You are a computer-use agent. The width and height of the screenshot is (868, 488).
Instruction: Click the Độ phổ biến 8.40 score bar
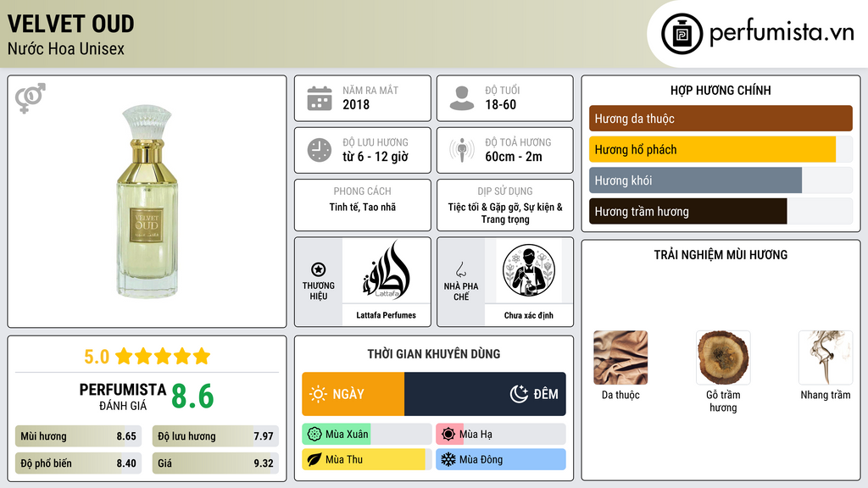pyautogui.click(x=79, y=463)
